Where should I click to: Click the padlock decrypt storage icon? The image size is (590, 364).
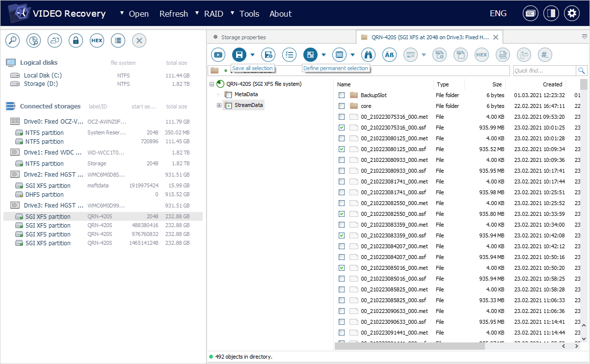[x=76, y=41]
